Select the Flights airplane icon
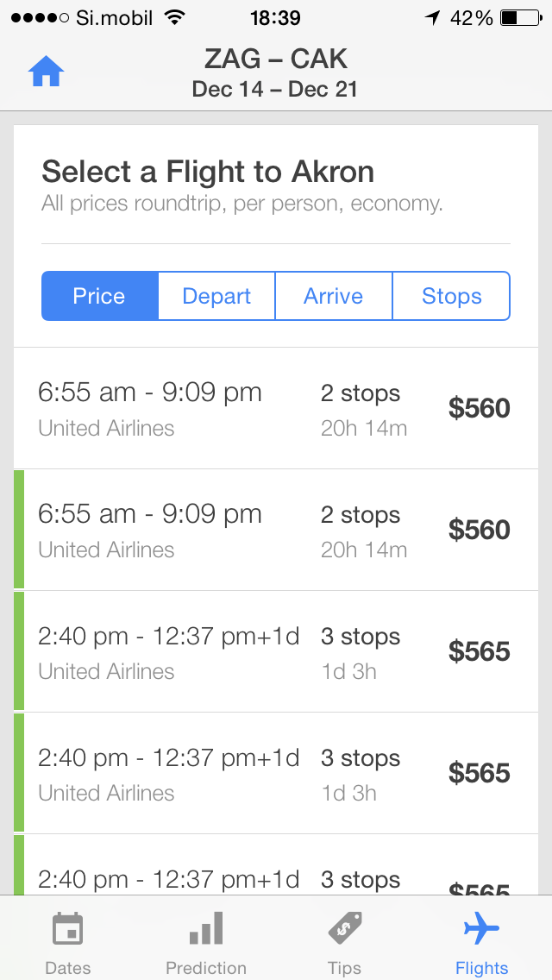The height and width of the screenshot is (980, 552). click(481, 928)
